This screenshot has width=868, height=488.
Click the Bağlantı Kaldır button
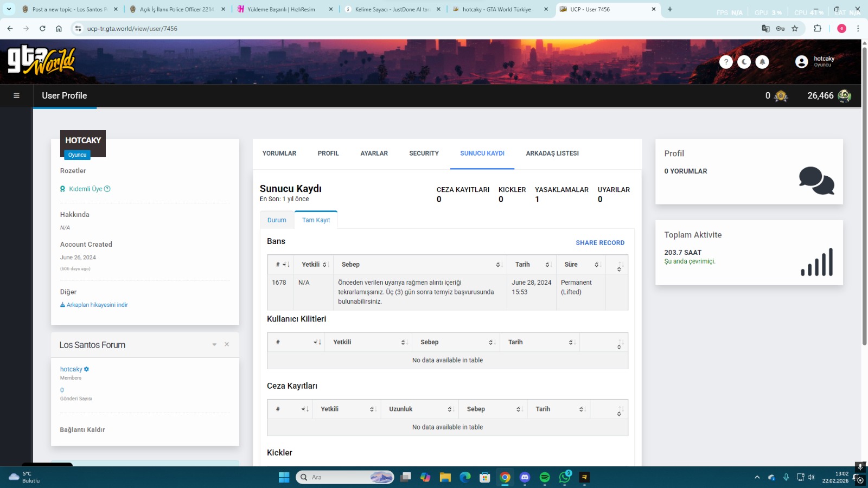pos(82,430)
